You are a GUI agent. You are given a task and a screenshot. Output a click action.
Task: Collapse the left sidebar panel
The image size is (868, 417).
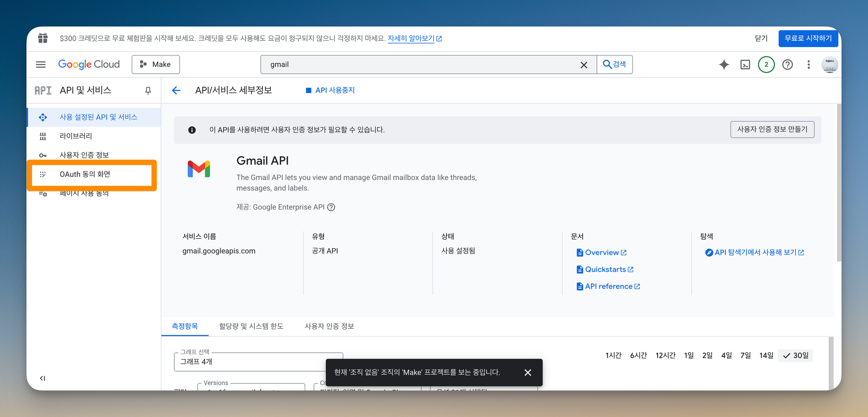(42, 378)
